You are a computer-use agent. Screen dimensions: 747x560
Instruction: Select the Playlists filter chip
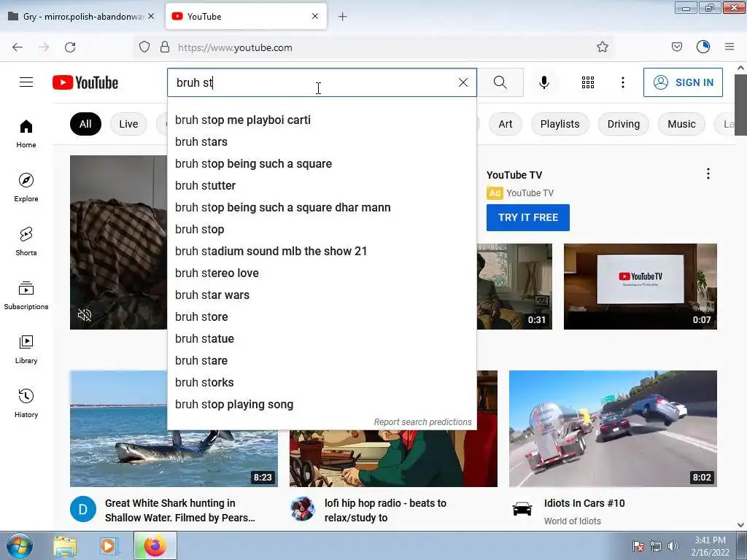point(560,124)
